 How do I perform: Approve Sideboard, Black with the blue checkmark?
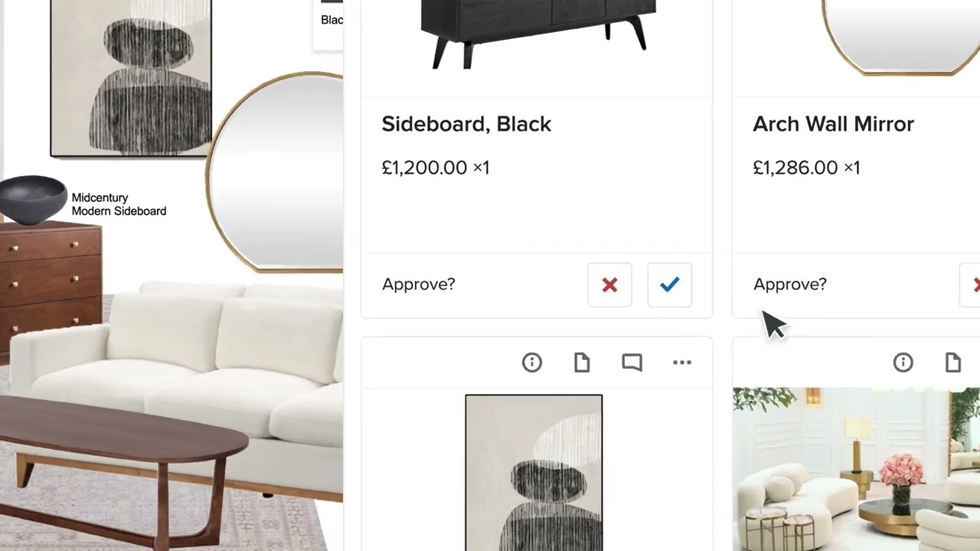tap(670, 285)
